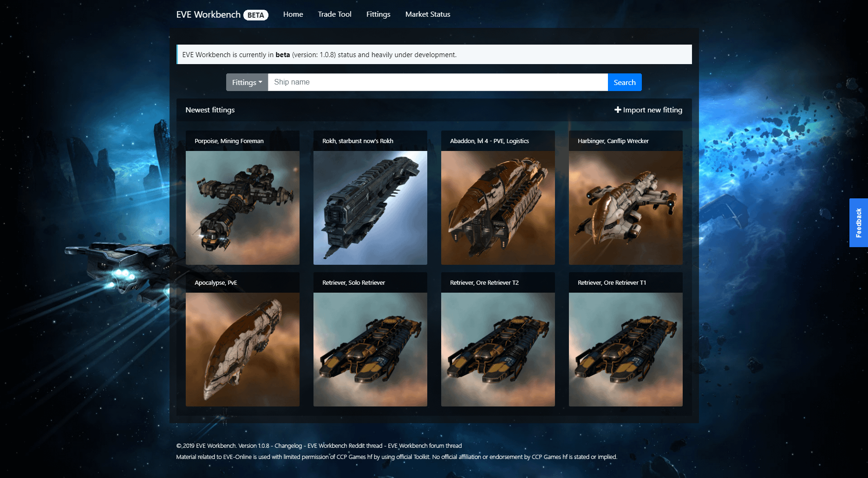Image resolution: width=868 pixels, height=478 pixels.
Task: Open the Apocalypse, PvE ship image
Action: point(242,349)
